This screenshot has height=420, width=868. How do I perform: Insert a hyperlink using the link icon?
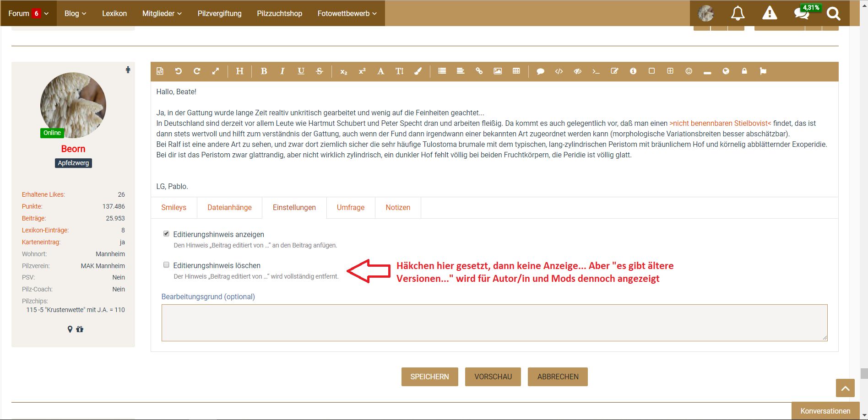pos(479,71)
